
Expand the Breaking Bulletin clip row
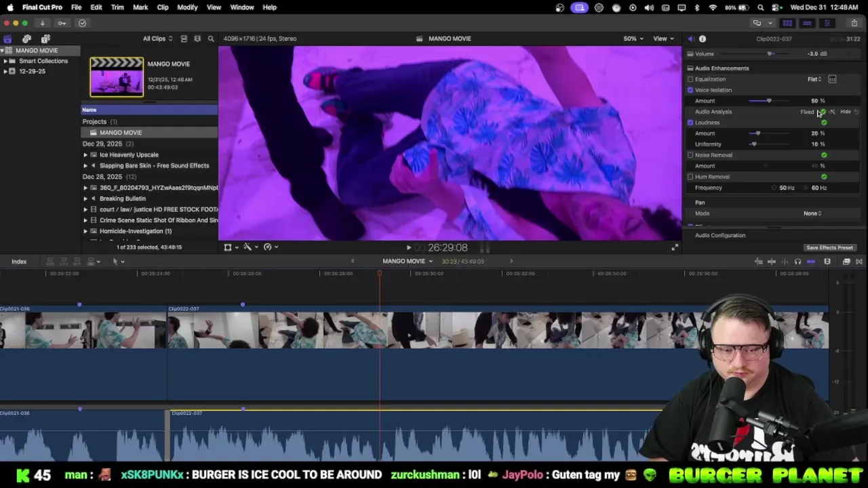(x=85, y=199)
